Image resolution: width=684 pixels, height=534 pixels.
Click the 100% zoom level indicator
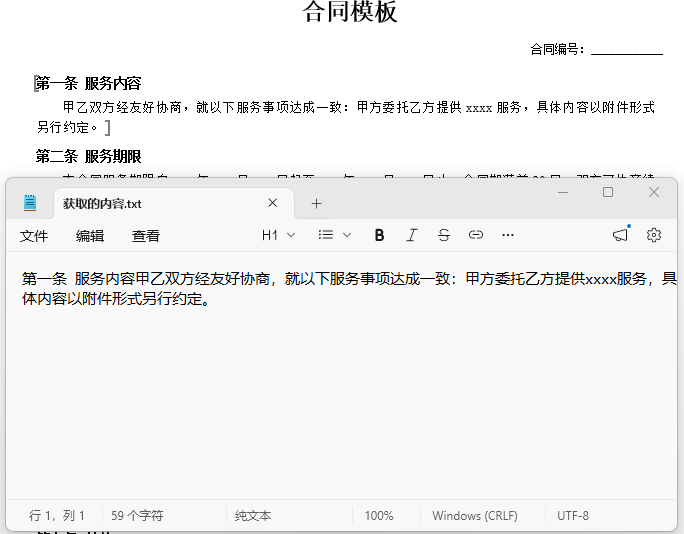tap(379, 516)
